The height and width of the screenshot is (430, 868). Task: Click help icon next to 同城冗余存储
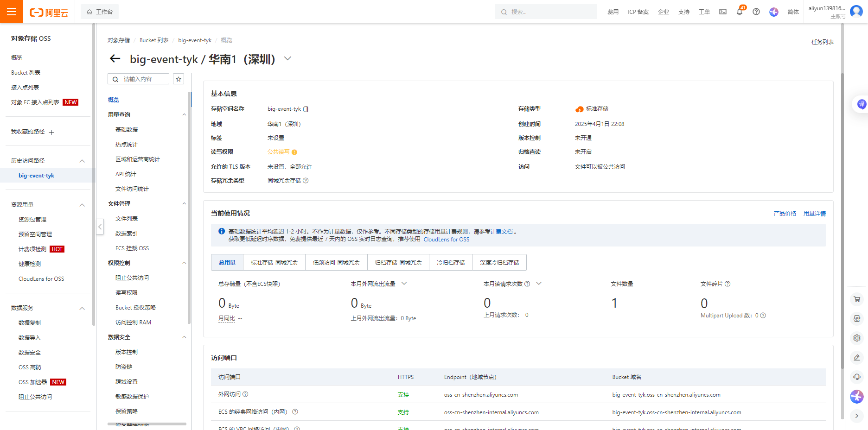coord(306,181)
